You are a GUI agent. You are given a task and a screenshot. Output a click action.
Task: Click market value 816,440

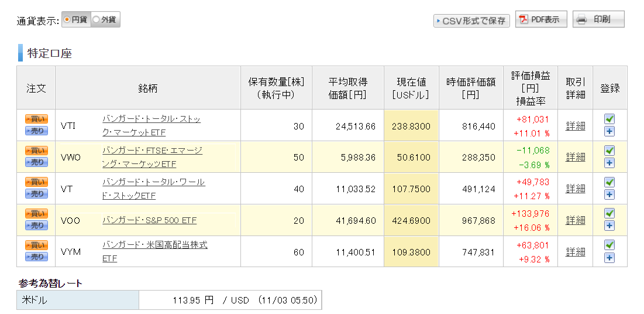[x=479, y=127]
